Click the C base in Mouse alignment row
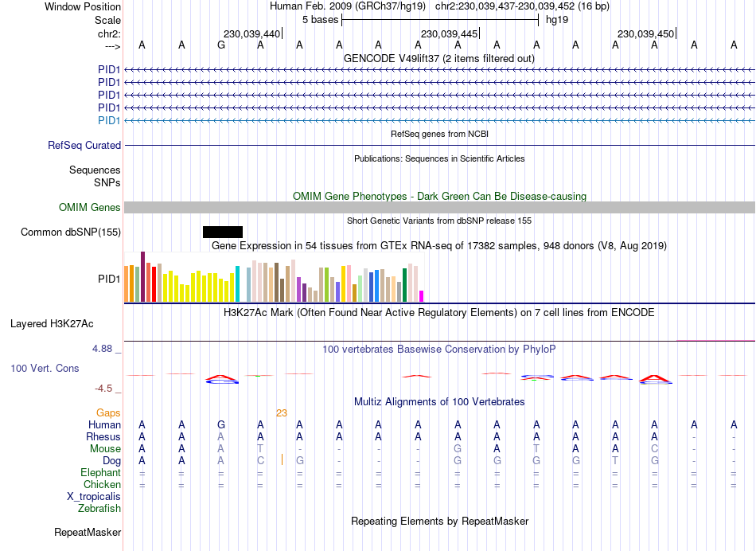Viewport: 756px width, 551px height. (654, 449)
